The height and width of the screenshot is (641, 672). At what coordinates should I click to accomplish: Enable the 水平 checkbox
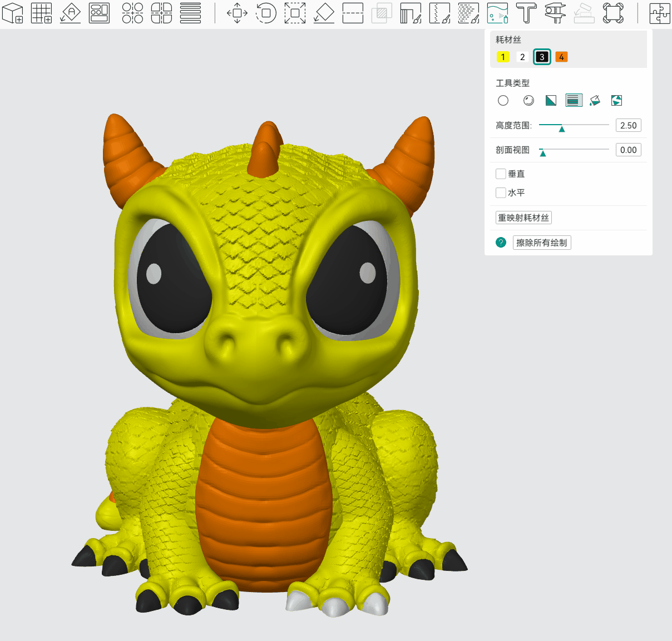tap(501, 193)
